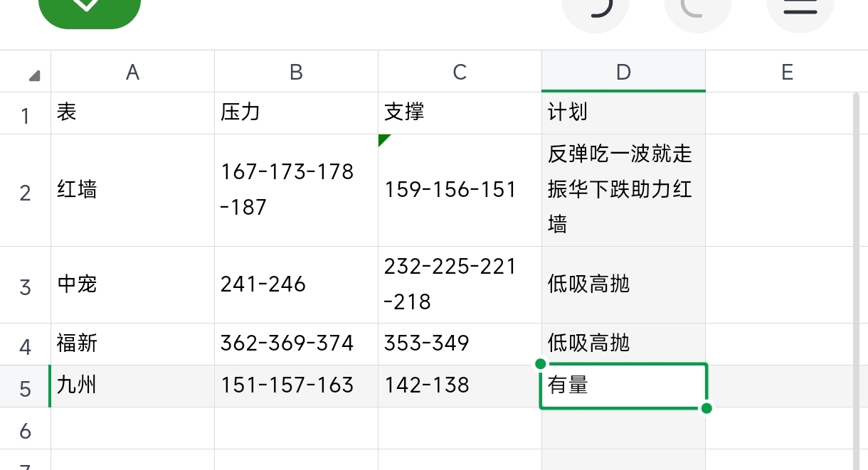Tap the green checkmark confirm button
Image resolution: width=868 pixels, height=470 pixels.
tap(90, 9)
